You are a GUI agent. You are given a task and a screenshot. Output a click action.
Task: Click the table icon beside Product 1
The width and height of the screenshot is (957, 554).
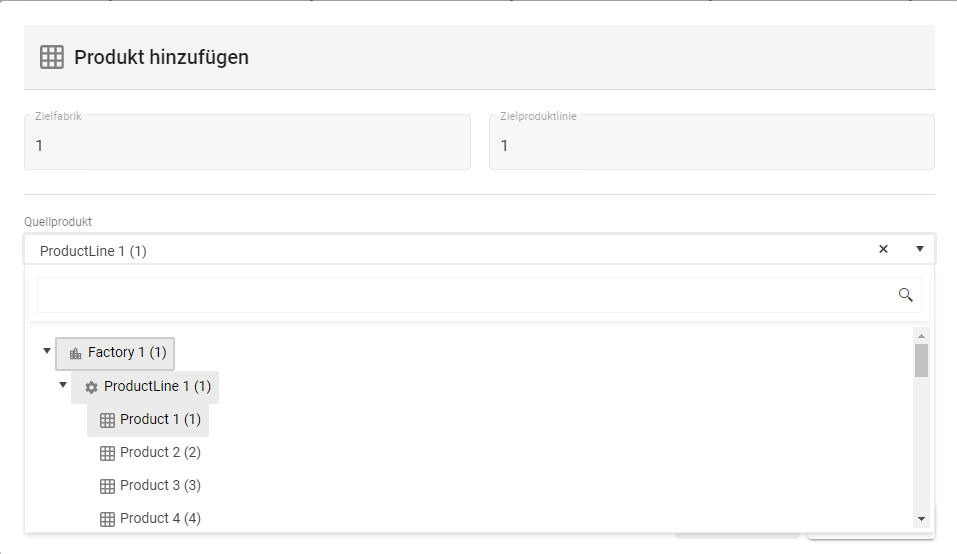click(108, 420)
